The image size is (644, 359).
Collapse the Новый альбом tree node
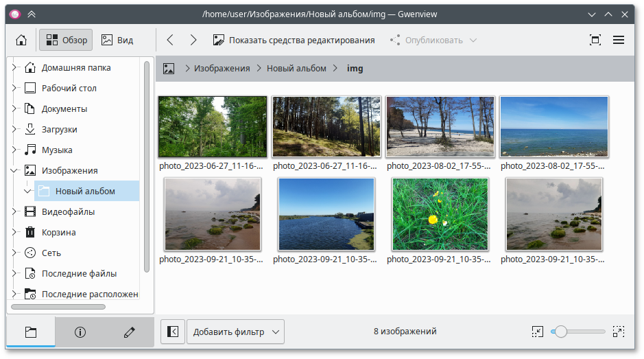[x=28, y=191]
